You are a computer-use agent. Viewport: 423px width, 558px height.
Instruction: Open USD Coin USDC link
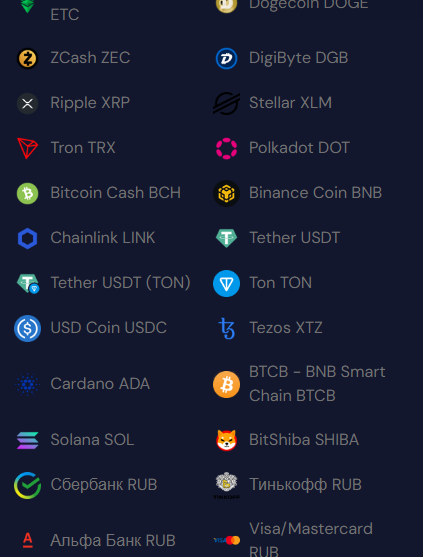tap(90, 328)
